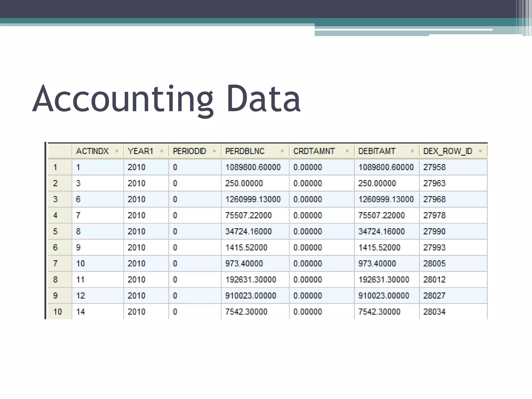532x399 pixels.
Task: Click DEX_ROW_ID cell 27978
Action: pos(453,215)
